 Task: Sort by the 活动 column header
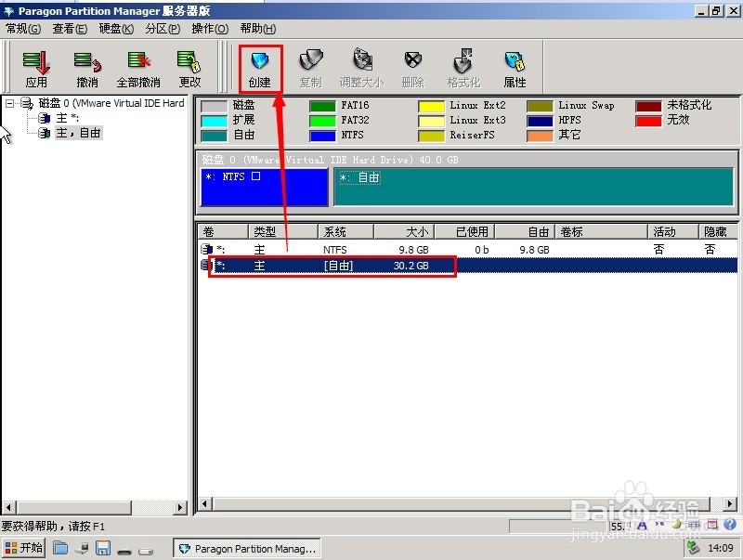point(672,231)
